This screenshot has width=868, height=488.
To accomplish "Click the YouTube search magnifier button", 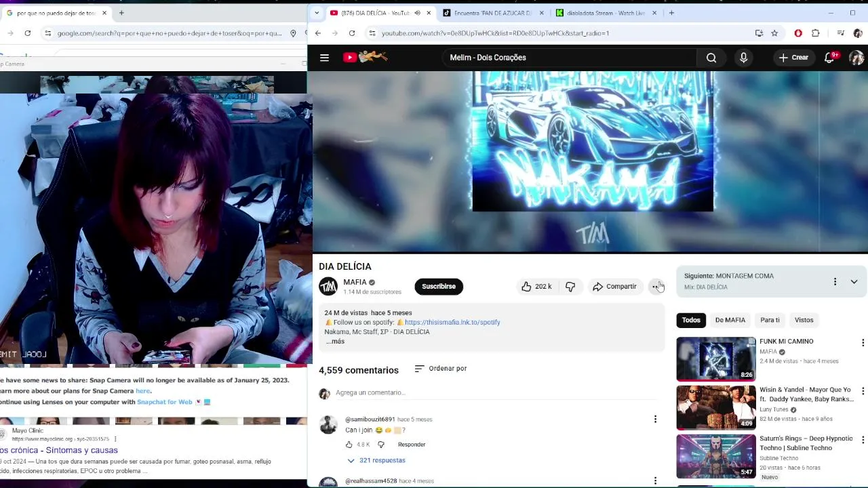I will (711, 58).
